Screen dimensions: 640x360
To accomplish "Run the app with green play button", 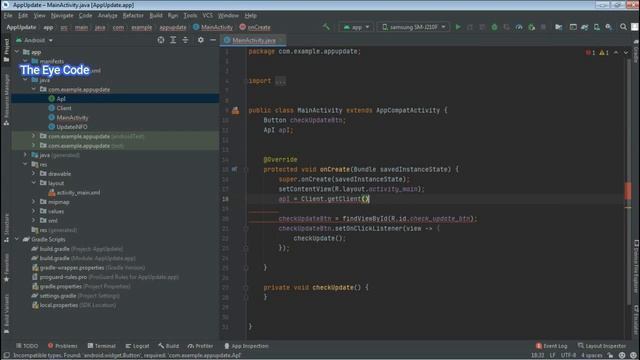I will tap(458, 27).
